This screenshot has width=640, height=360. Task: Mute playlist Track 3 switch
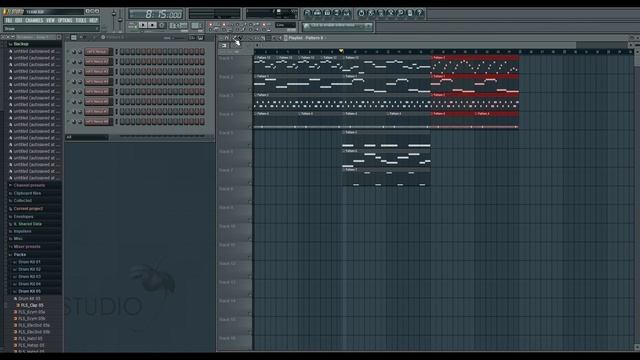click(x=250, y=108)
